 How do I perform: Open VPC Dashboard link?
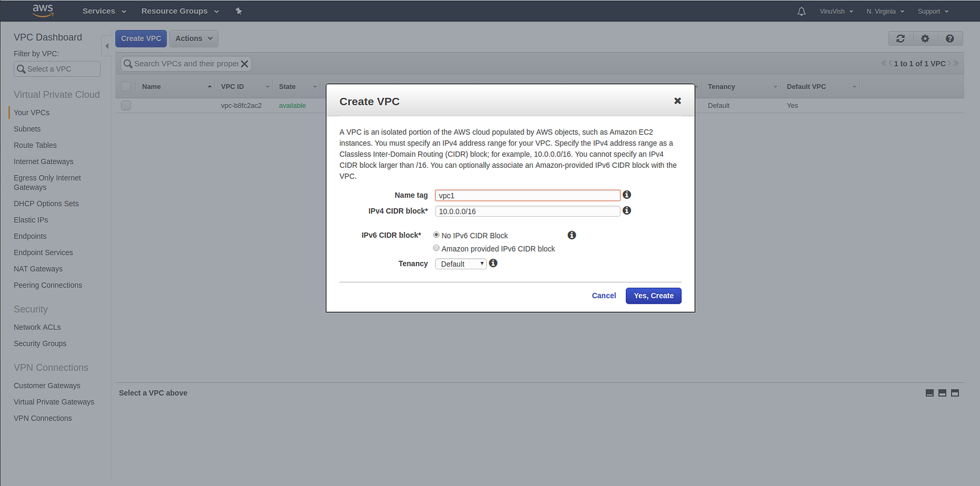coord(48,37)
